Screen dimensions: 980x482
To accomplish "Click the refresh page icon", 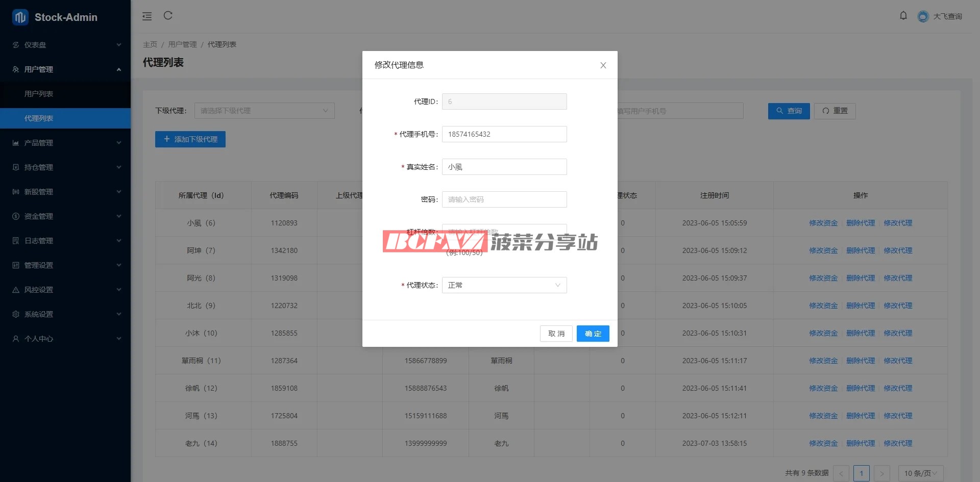I will [168, 16].
